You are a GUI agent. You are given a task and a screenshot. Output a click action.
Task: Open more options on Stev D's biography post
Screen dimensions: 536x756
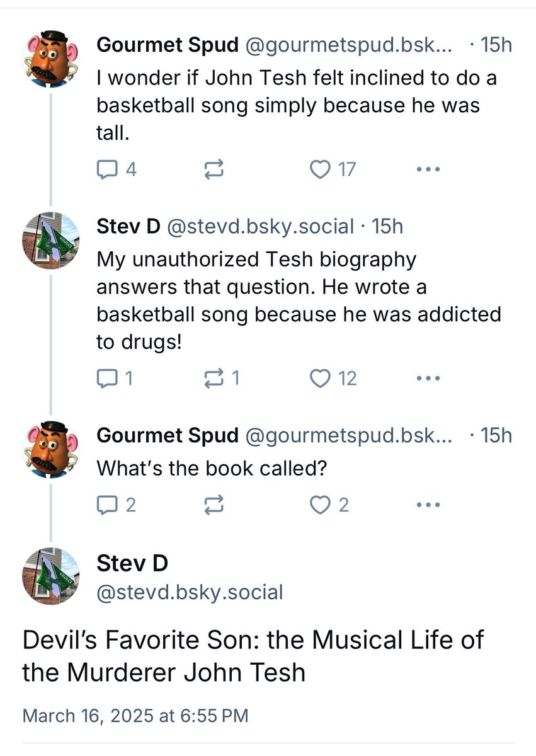428,378
